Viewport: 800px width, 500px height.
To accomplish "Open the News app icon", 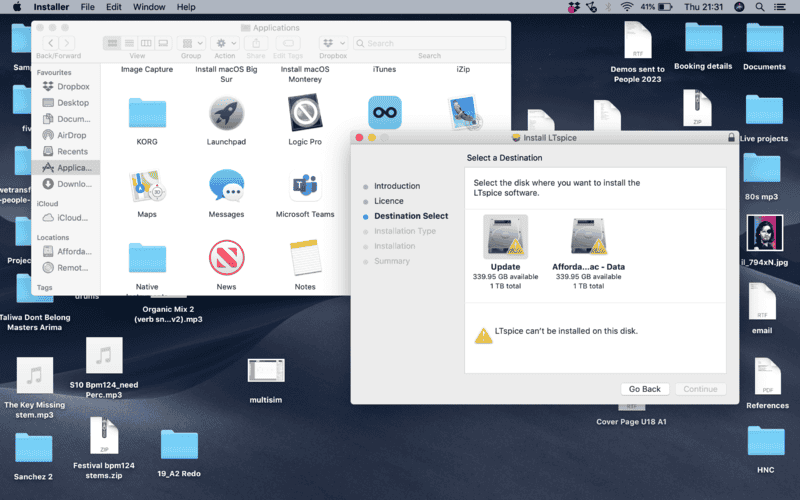I will point(226,258).
